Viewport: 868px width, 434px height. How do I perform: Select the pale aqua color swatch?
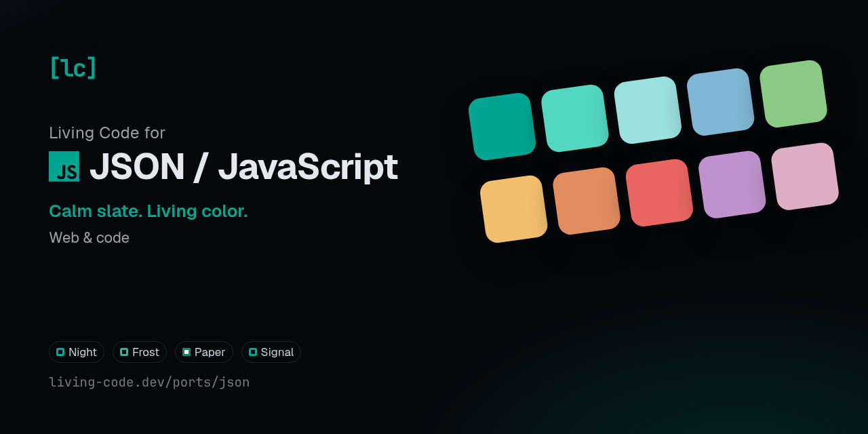(648, 110)
